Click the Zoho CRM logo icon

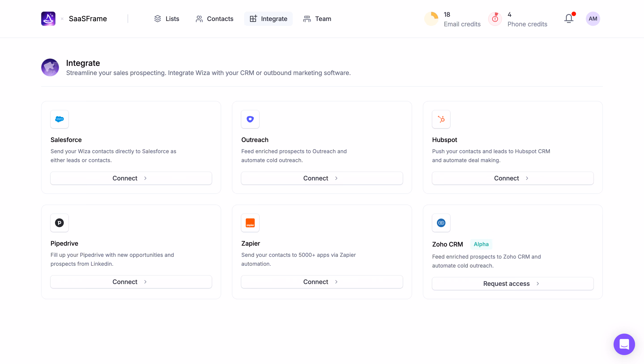(x=441, y=223)
